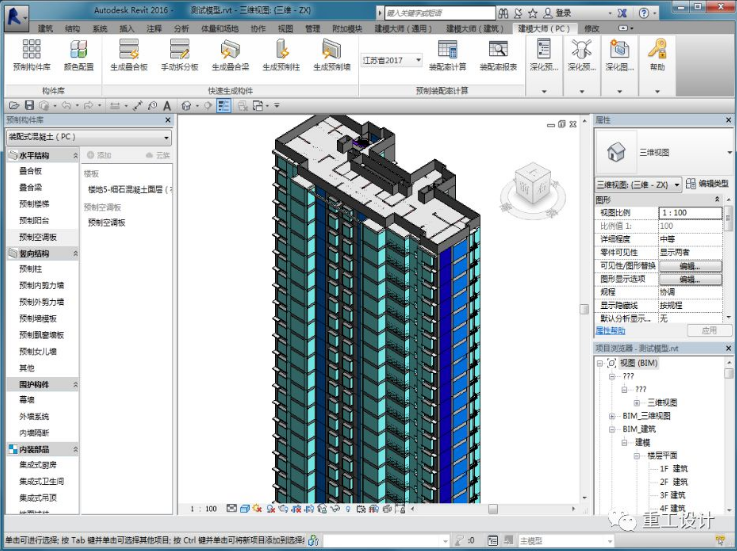The height and width of the screenshot is (551, 737).
Task: Click the Detail Level icon in view control bar
Action: pyautogui.click(x=231, y=509)
